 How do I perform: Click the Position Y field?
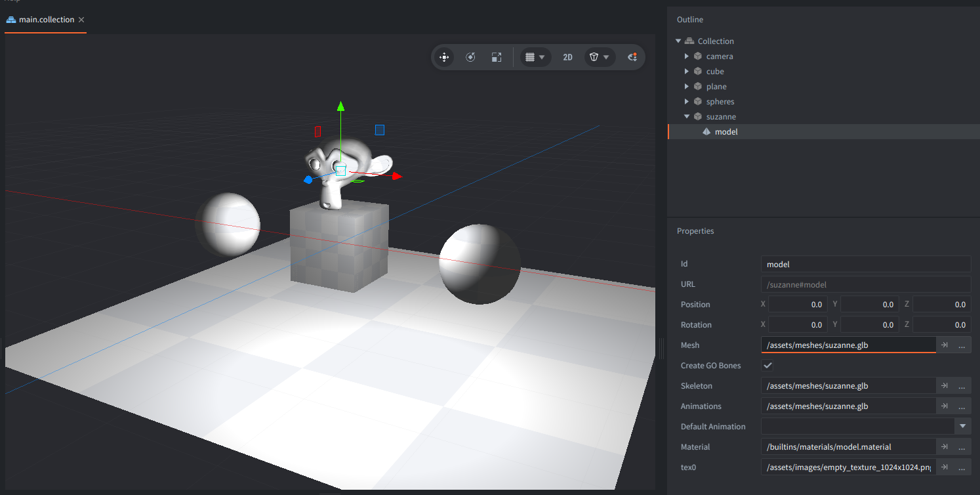point(870,305)
